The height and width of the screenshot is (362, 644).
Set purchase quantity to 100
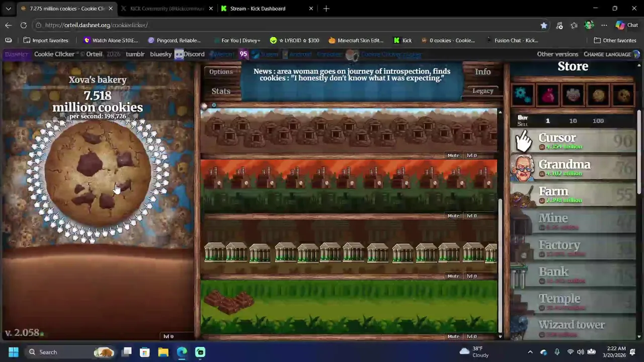598,121
